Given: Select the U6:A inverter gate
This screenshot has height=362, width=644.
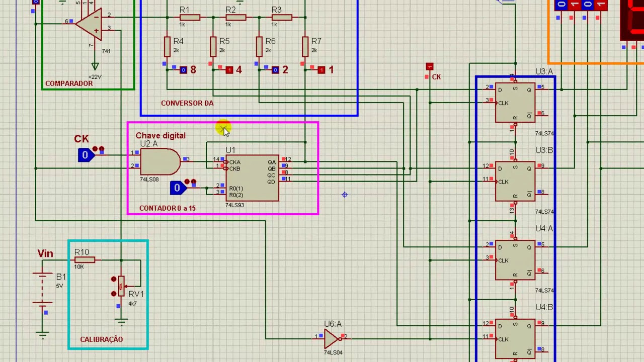Looking at the screenshot, I should coord(332,339).
